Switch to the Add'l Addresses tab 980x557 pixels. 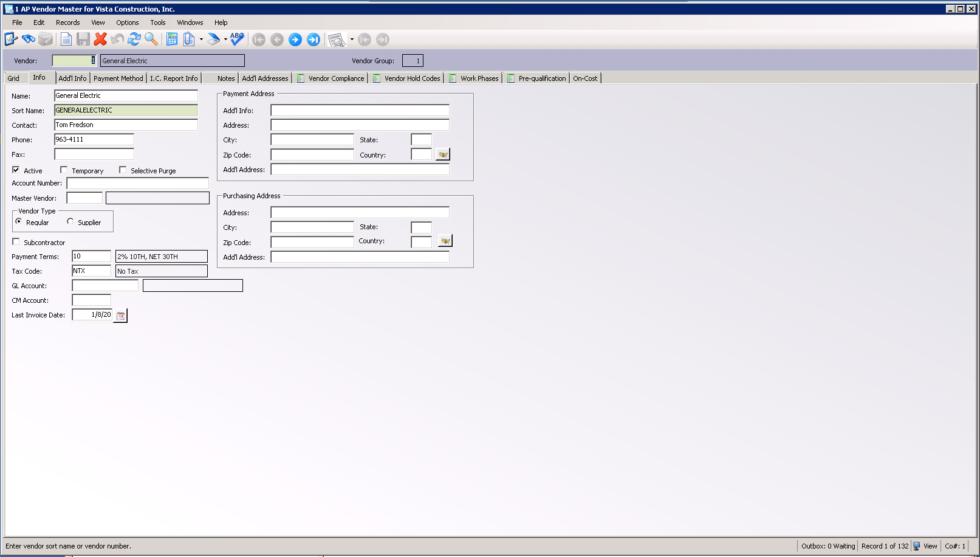pyautogui.click(x=265, y=78)
